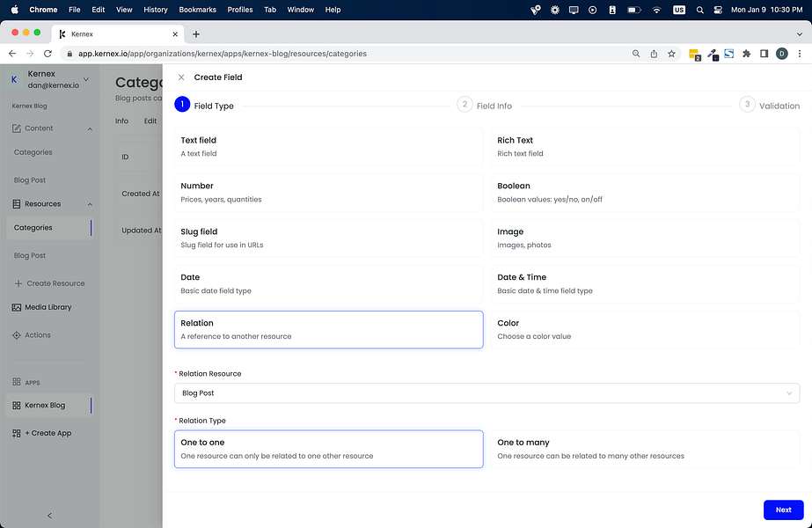Click the share page icon in address bar
The width and height of the screenshot is (812, 528).
[x=654, y=54]
